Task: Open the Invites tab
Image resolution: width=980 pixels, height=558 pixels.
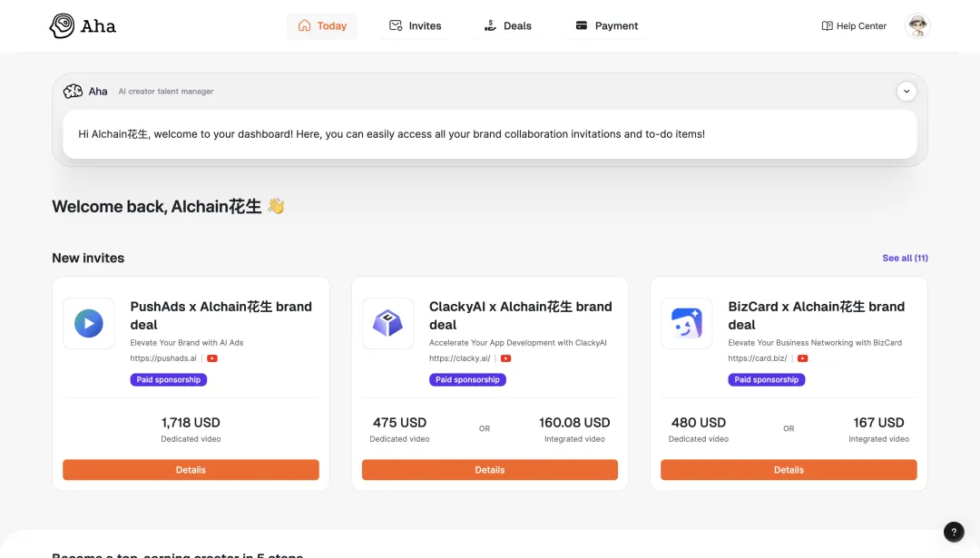Action: (416, 26)
